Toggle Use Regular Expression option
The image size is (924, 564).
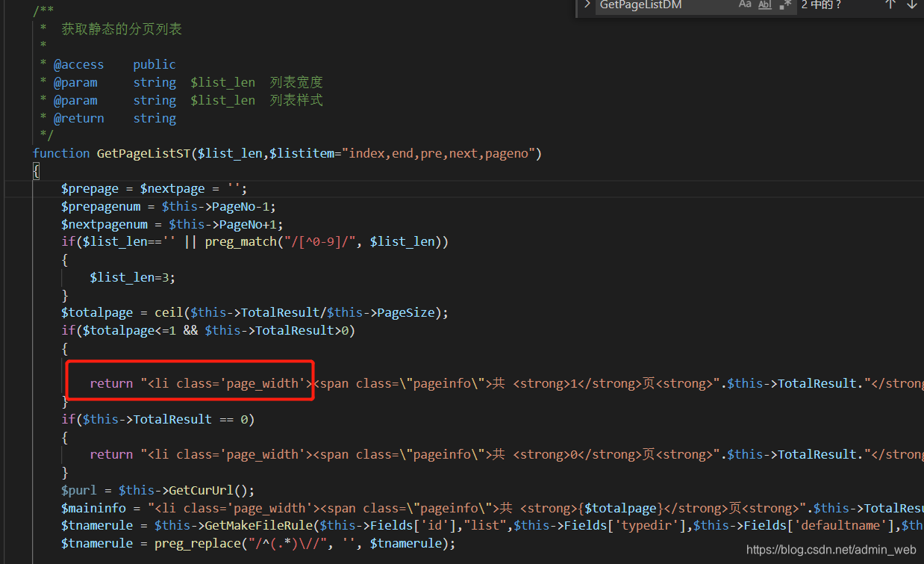coord(785,4)
